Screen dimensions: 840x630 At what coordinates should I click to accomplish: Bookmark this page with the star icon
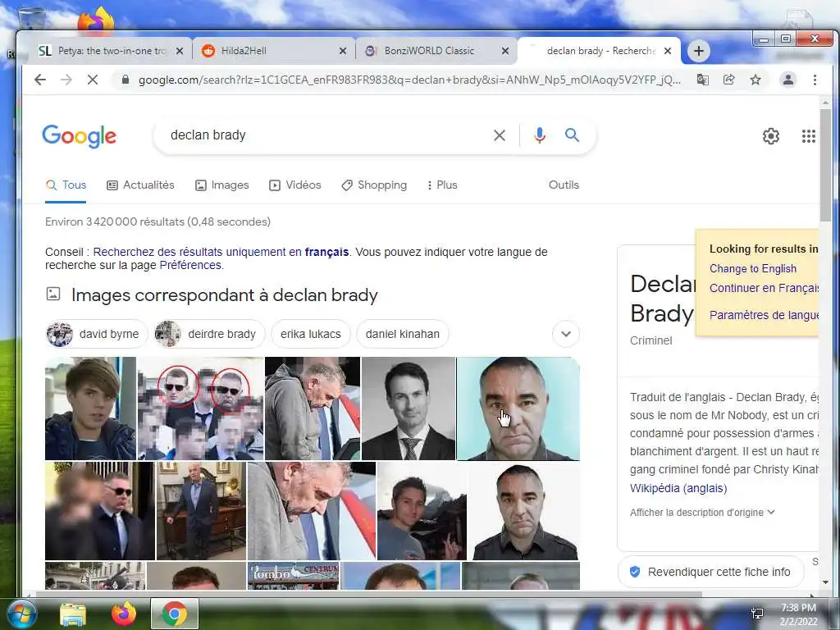point(756,80)
